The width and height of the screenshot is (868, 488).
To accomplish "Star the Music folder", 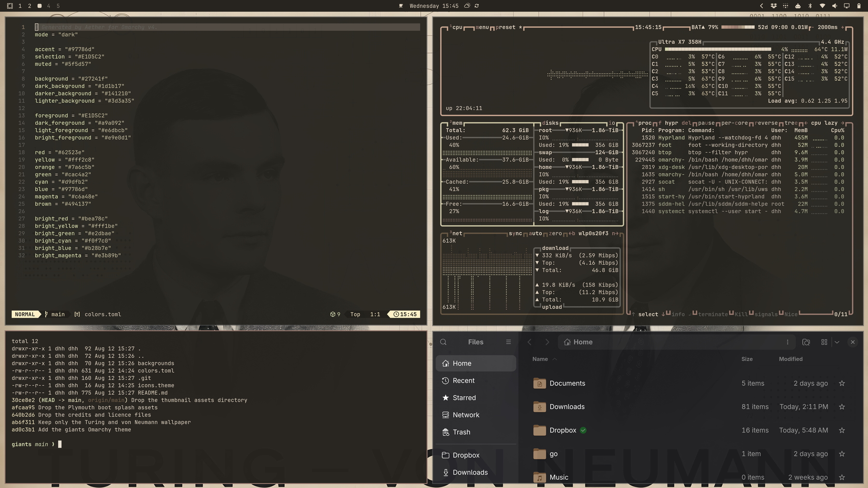I will [842, 477].
